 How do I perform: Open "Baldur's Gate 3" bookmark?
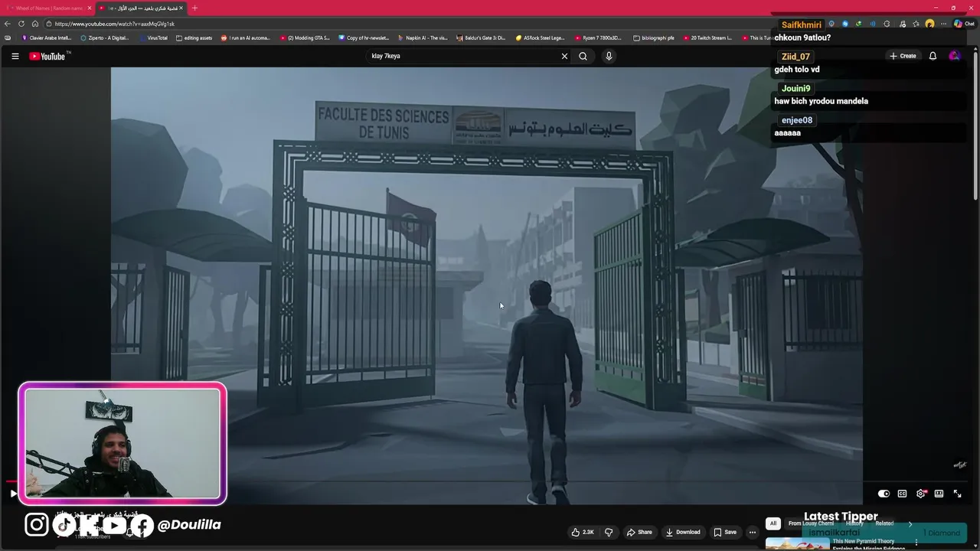coord(482,37)
